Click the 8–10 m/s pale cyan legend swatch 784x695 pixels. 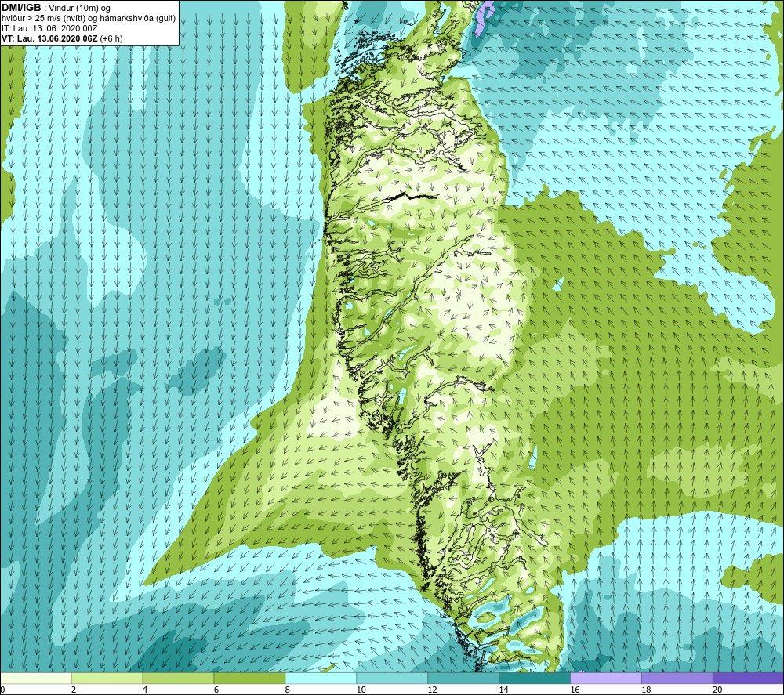(321, 678)
